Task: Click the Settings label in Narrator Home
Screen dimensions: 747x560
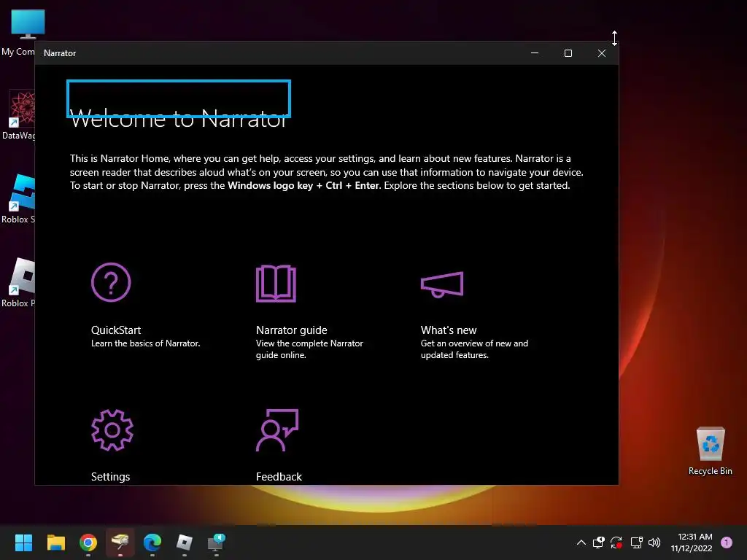Action: coord(111,477)
